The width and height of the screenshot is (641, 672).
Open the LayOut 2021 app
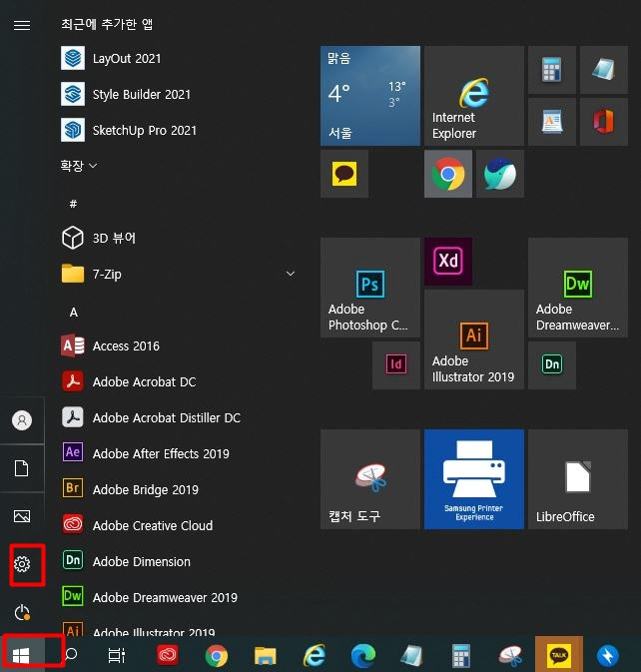pos(178,58)
